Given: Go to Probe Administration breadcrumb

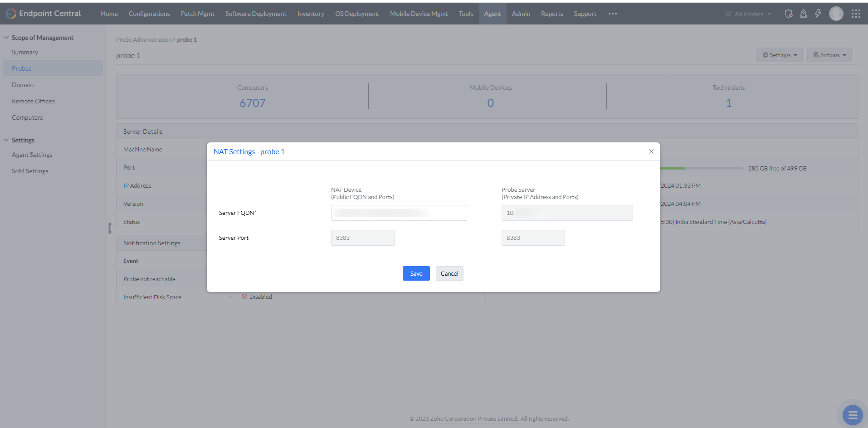Looking at the screenshot, I should 144,39.
